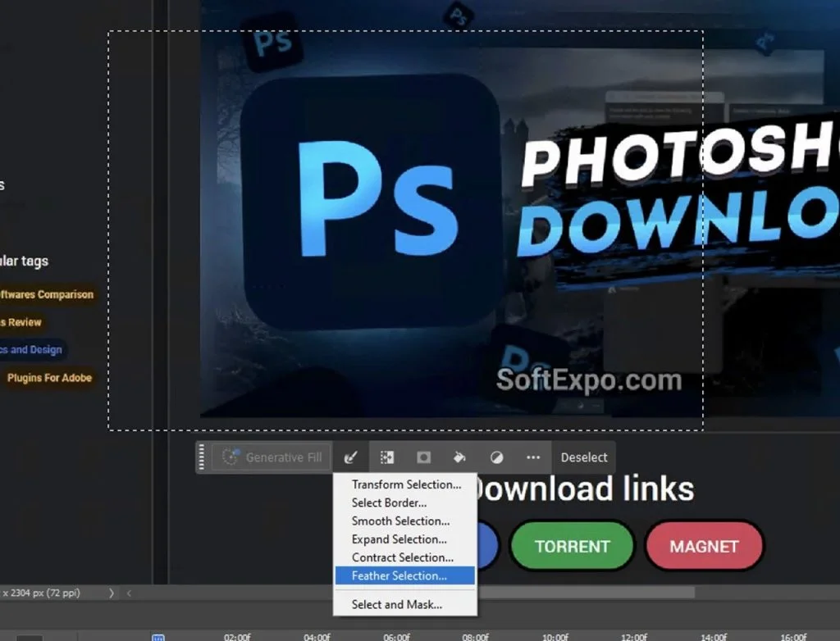The width and height of the screenshot is (840, 641).
Task: Choose Transform Selection from the menu
Action: [x=405, y=484]
